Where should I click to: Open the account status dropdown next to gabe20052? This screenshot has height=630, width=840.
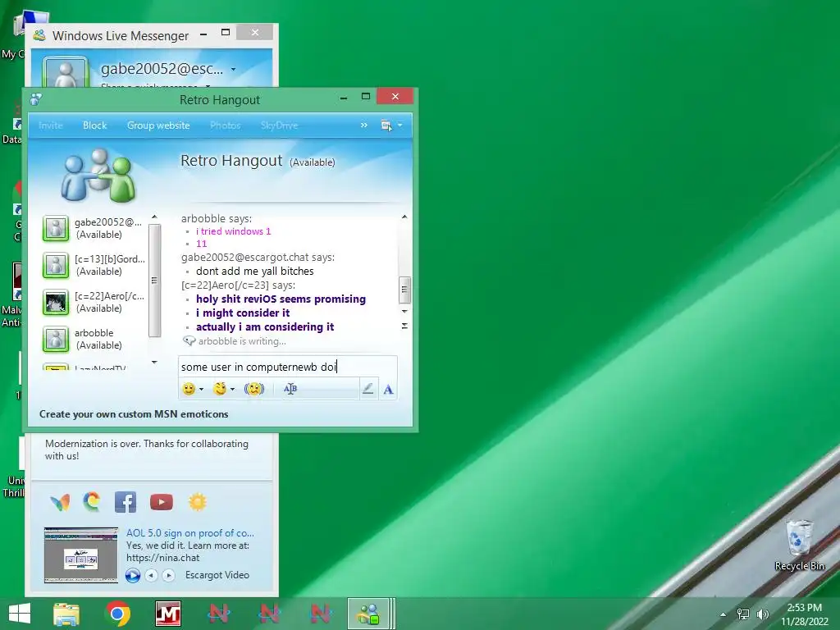[233, 69]
